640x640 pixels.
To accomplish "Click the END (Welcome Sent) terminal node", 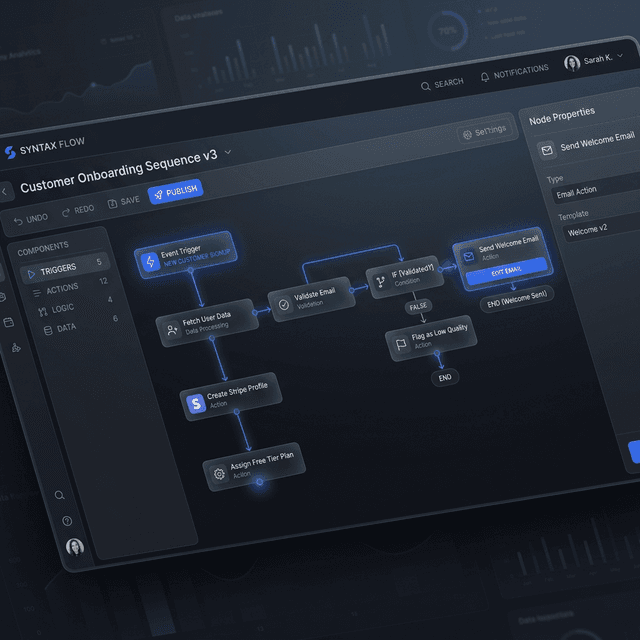I will 517,299.
